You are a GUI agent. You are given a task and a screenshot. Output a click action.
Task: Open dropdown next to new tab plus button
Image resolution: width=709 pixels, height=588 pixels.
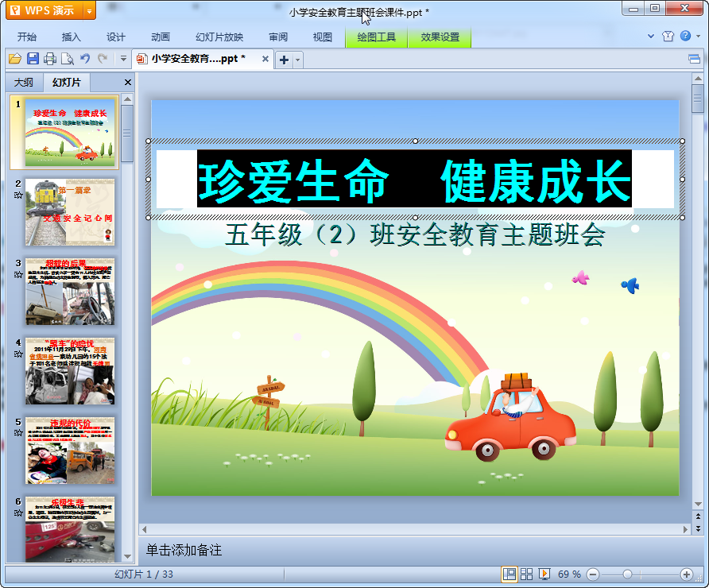coord(297,60)
